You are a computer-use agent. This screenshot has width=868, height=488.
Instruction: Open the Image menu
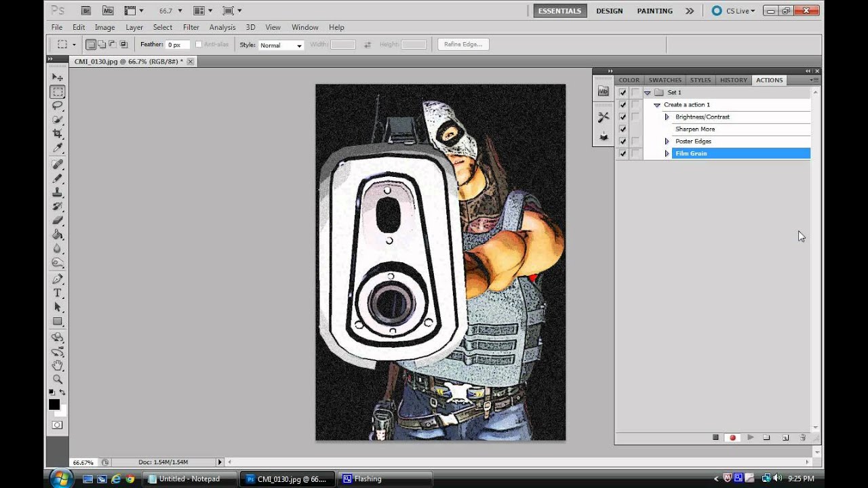coord(104,27)
